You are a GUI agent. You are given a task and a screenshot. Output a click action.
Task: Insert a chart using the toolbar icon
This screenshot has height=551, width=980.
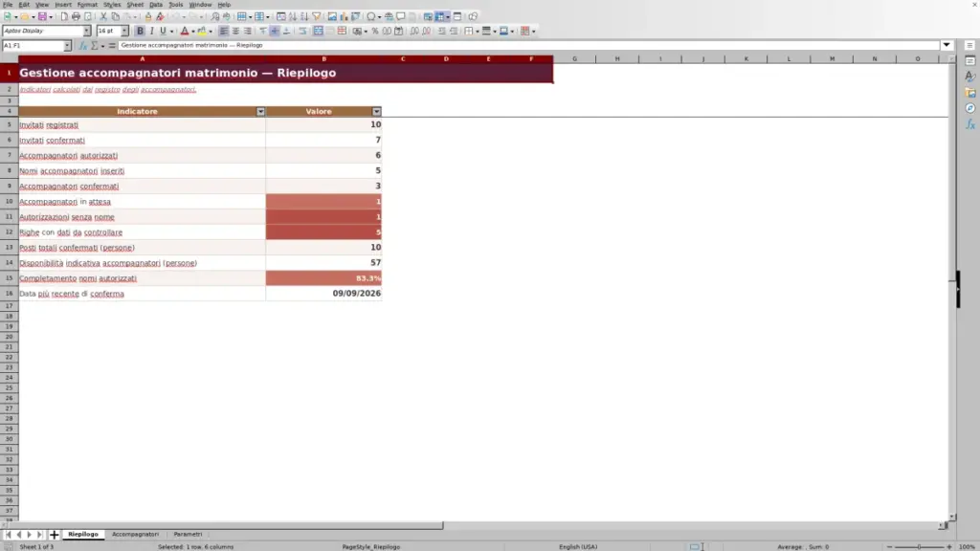(344, 17)
